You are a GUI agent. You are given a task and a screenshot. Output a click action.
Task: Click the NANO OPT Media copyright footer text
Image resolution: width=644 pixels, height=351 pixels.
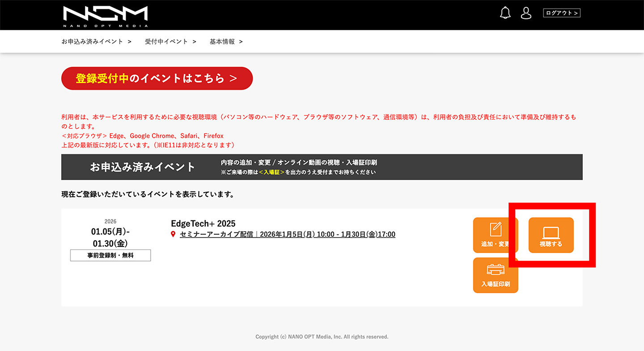click(322, 337)
